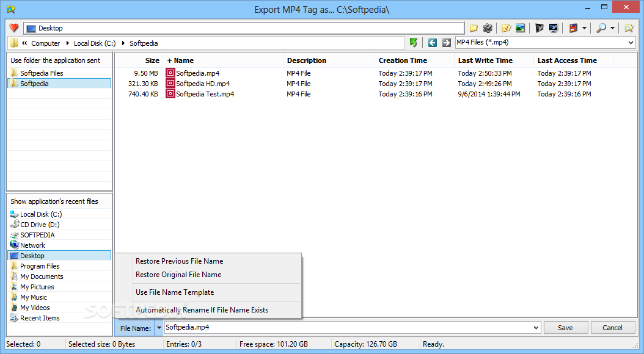Click the computer monitor toolbar icon

pyautogui.click(x=553, y=28)
